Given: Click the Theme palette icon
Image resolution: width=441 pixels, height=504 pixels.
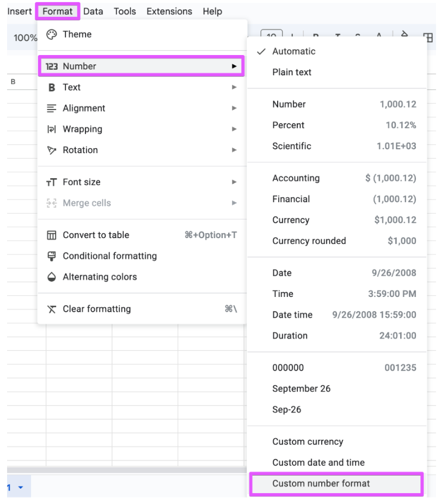Looking at the screenshot, I should click(52, 34).
